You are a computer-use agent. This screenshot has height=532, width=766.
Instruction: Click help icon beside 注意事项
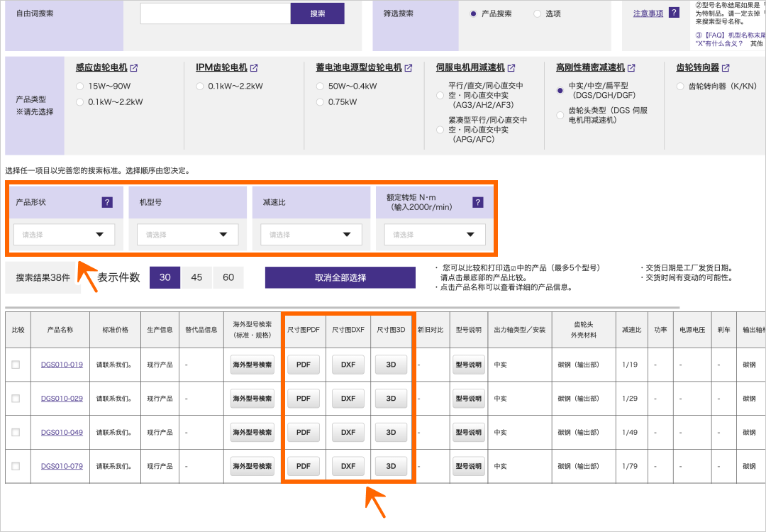674,13
